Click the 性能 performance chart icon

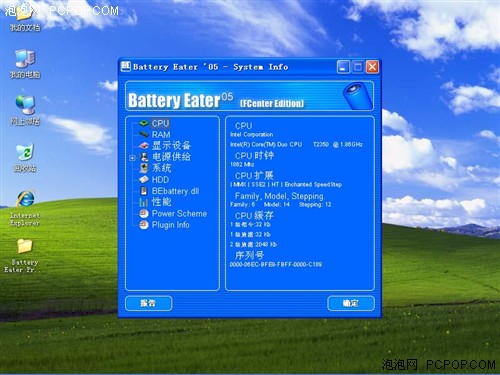144,202
